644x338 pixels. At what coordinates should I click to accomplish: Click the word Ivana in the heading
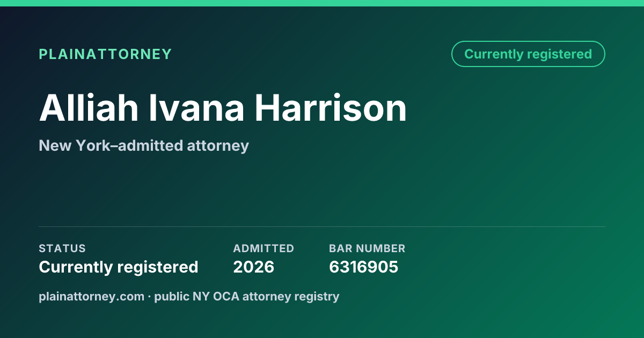[x=196, y=108]
